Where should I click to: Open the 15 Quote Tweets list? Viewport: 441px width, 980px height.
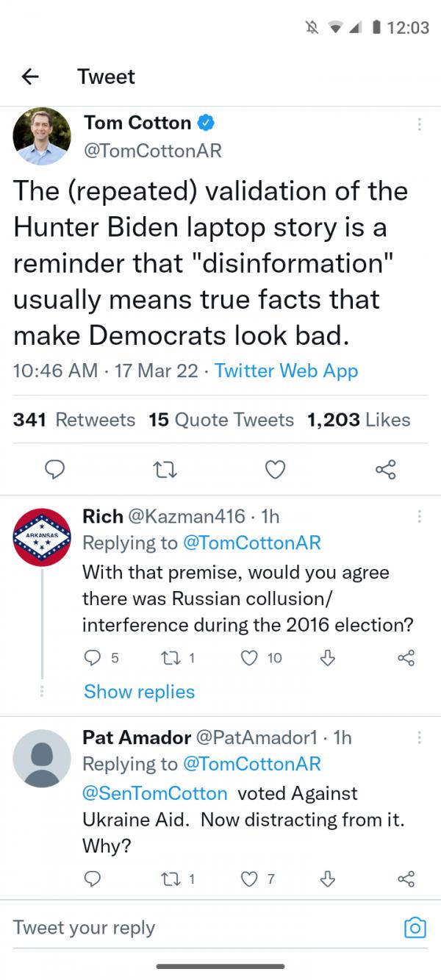click(x=220, y=420)
